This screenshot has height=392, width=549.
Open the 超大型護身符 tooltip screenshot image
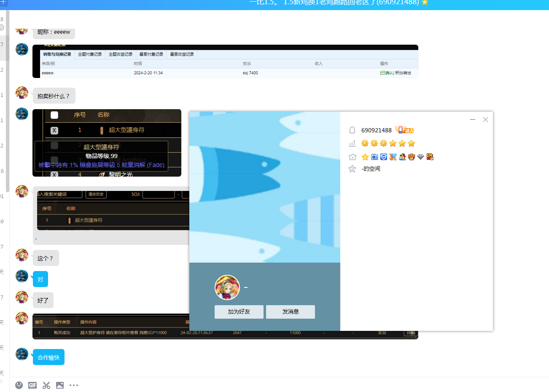pyautogui.click(x=107, y=143)
